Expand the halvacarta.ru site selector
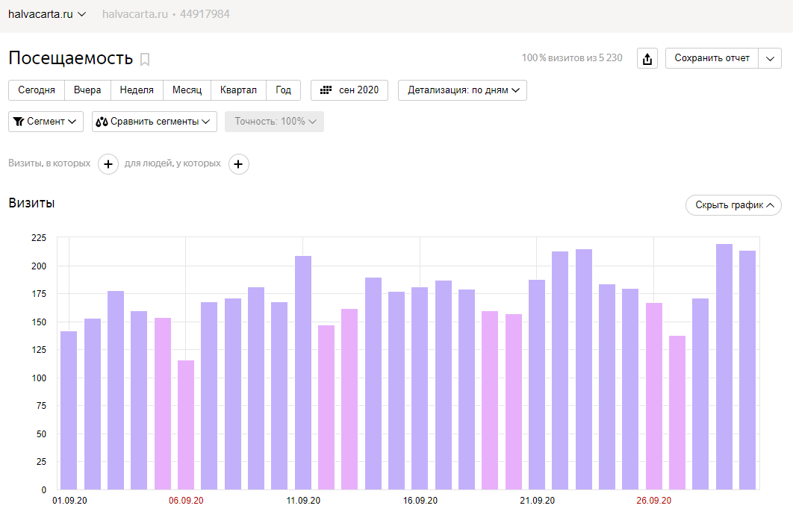Viewport: 793px width, 532px height. 47,14
